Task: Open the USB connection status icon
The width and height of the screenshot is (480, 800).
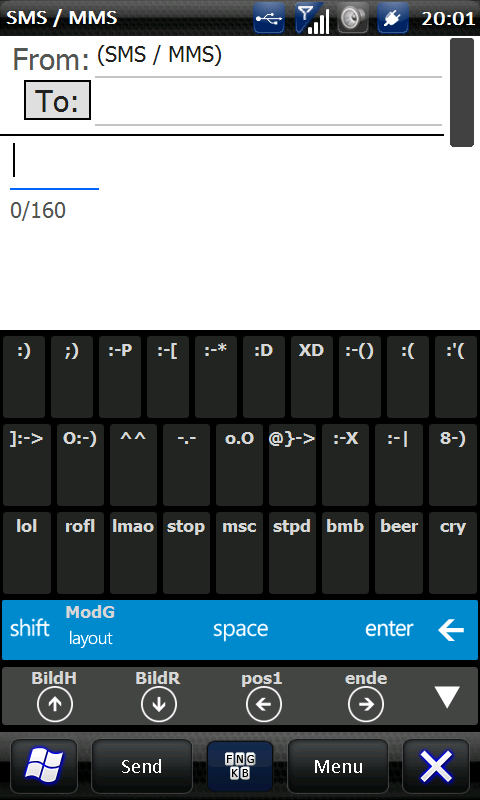Action: tap(269, 19)
